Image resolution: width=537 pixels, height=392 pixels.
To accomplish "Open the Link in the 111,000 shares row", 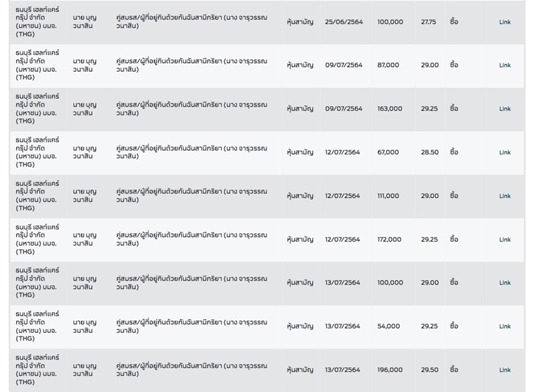I will point(505,196).
